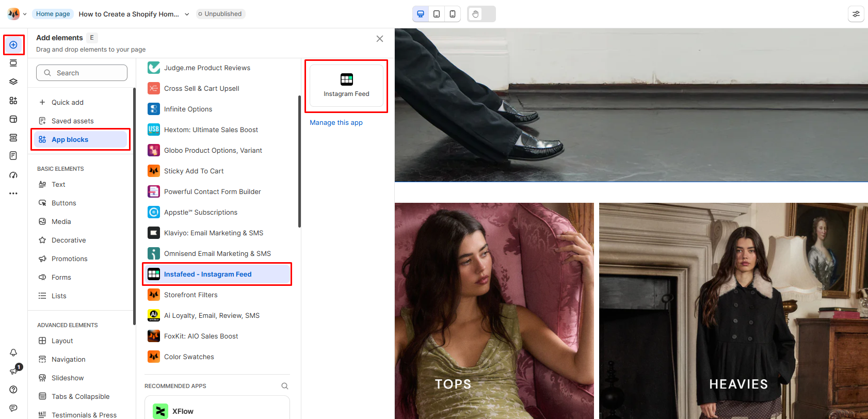Select Globo Product Options, Variant app
The width and height of the screenshot is (868, 419).
click(x=217, y=150)
